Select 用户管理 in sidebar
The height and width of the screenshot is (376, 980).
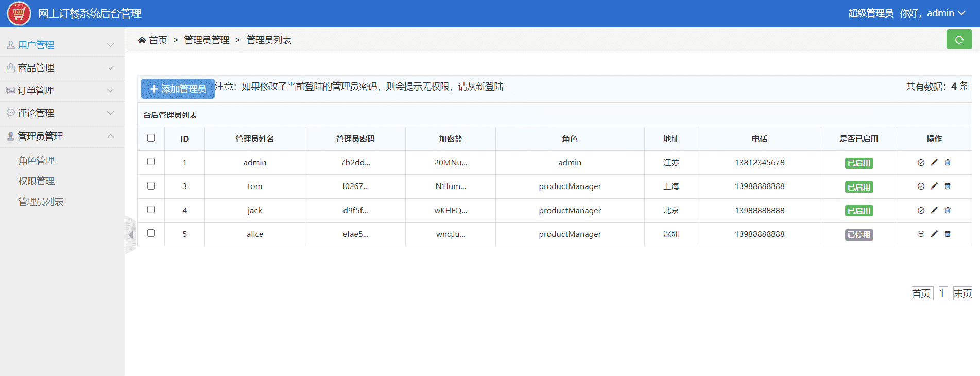pyautogui.click(x=36, y=45)
